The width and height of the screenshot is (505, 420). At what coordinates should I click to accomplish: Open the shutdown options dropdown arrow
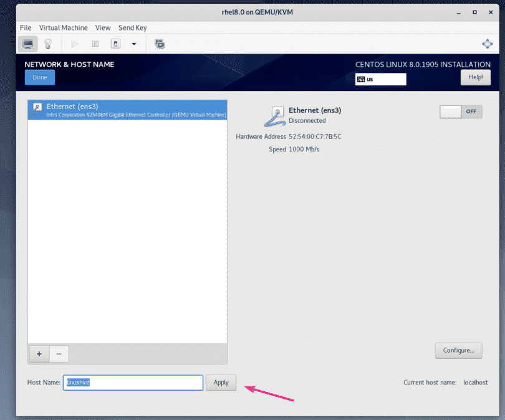coord(133,44)
